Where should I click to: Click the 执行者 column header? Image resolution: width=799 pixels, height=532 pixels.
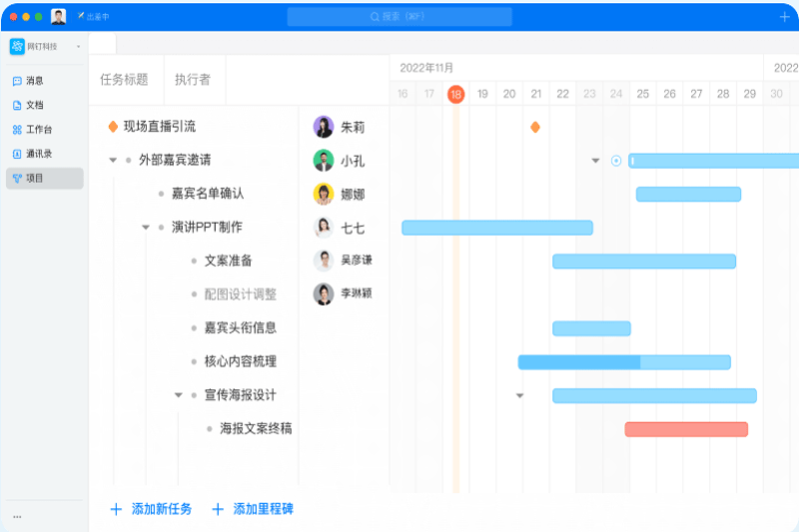[193, 80]
